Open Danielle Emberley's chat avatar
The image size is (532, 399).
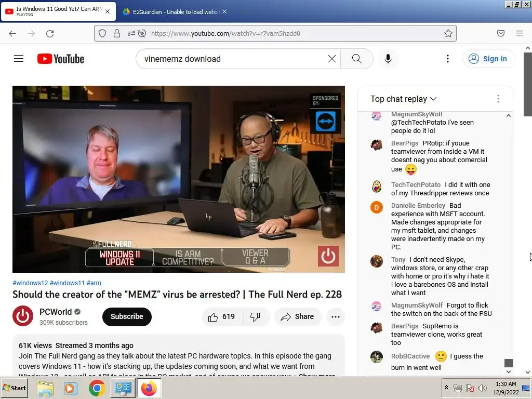point(376,207)
